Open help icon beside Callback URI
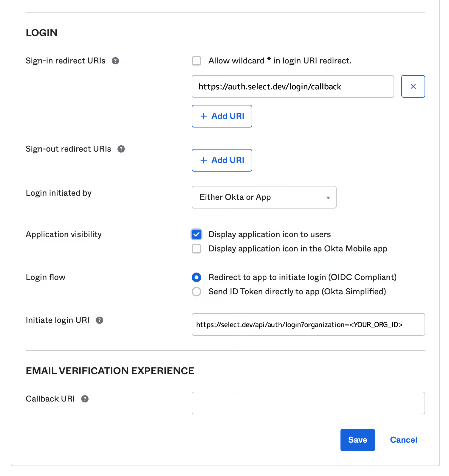Screen dimensions: 449x476 (x=85, y=399)
